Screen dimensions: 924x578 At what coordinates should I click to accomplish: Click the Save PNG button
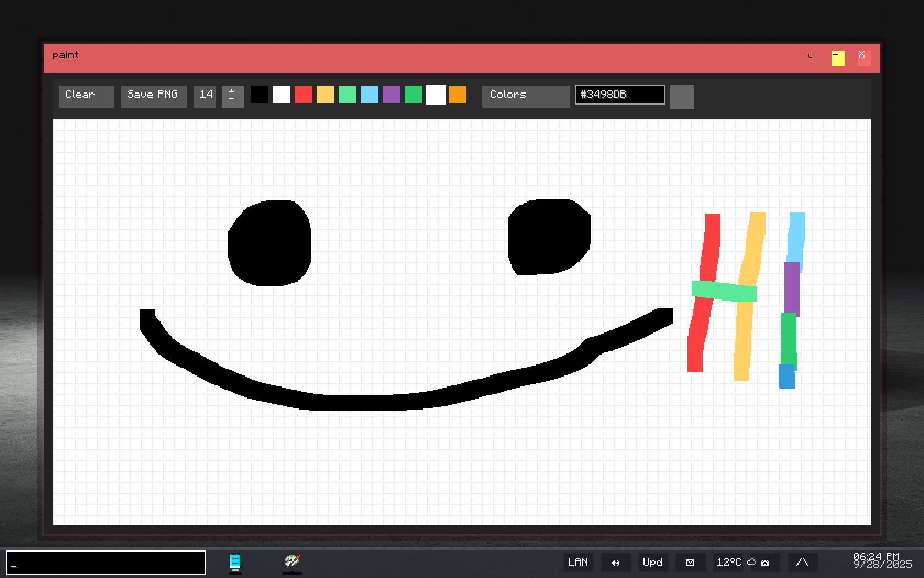point(153,96)
